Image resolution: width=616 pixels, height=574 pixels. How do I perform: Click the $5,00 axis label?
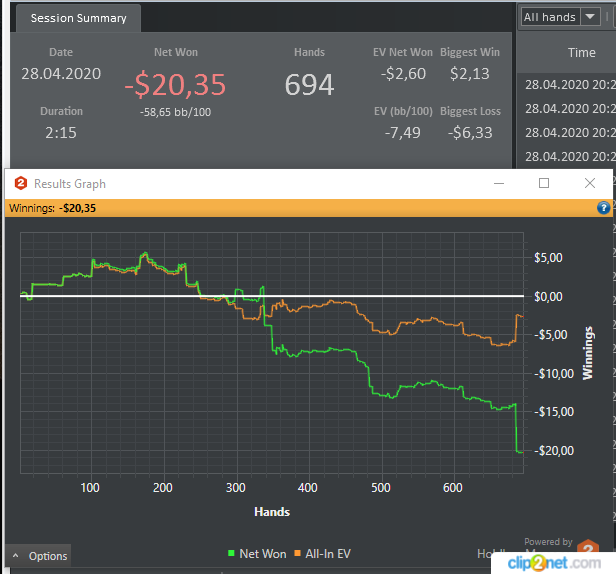tap(548, 258)
